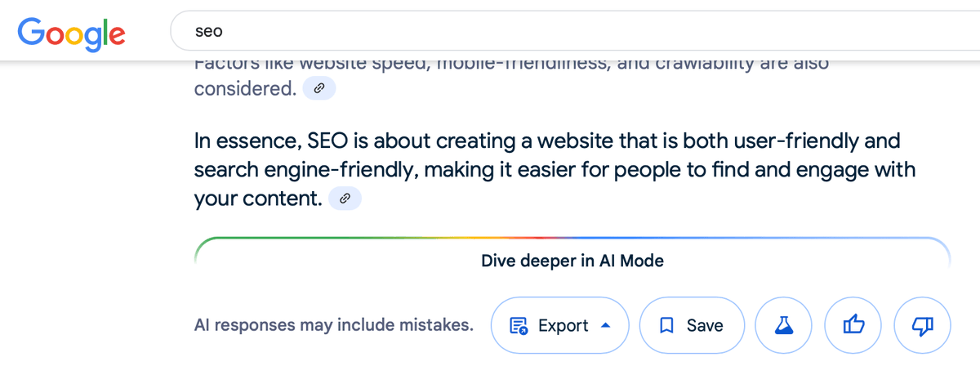Click the Google logo

[71, 32]
